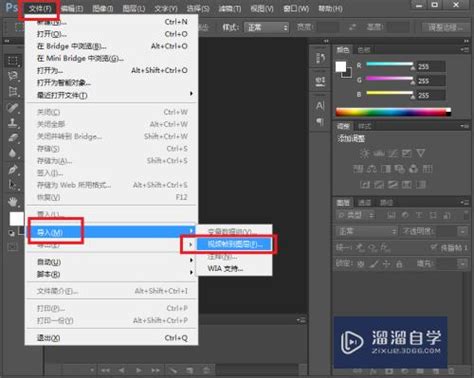Click the 调整边缘... (Refine Edge) button
Viewport: 474px width, 378px height.
446,27
